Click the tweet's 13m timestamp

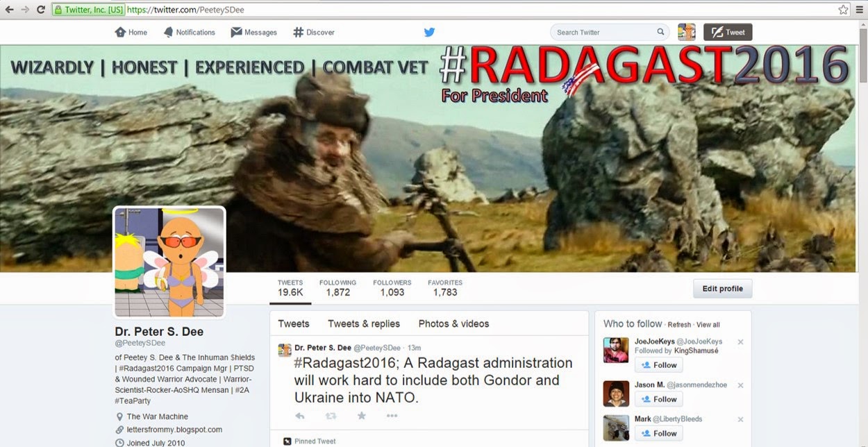[414, 348]
